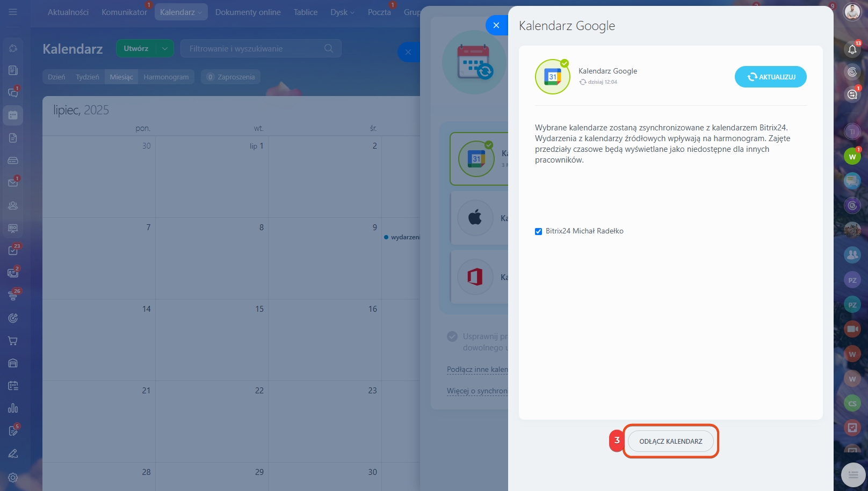
Task: Open the analytics bar chart icon
Action: click(x=13, y=408)
